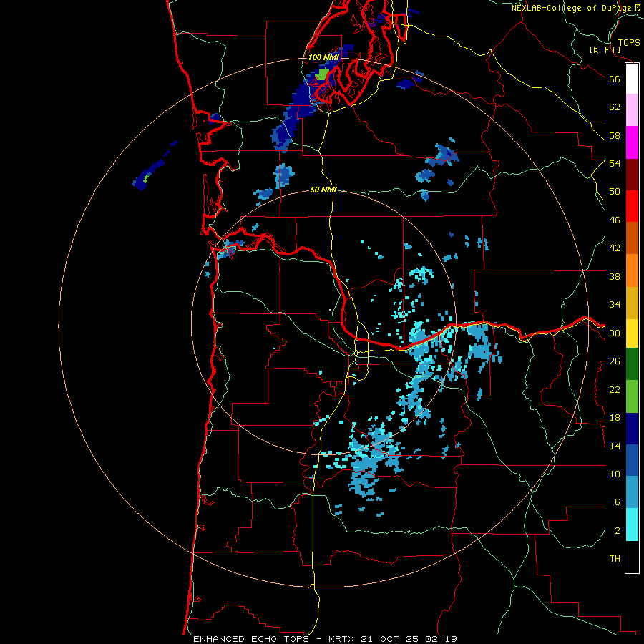Click the dark red legend swatch
644x644 pixels.
[x=632, y=174]
